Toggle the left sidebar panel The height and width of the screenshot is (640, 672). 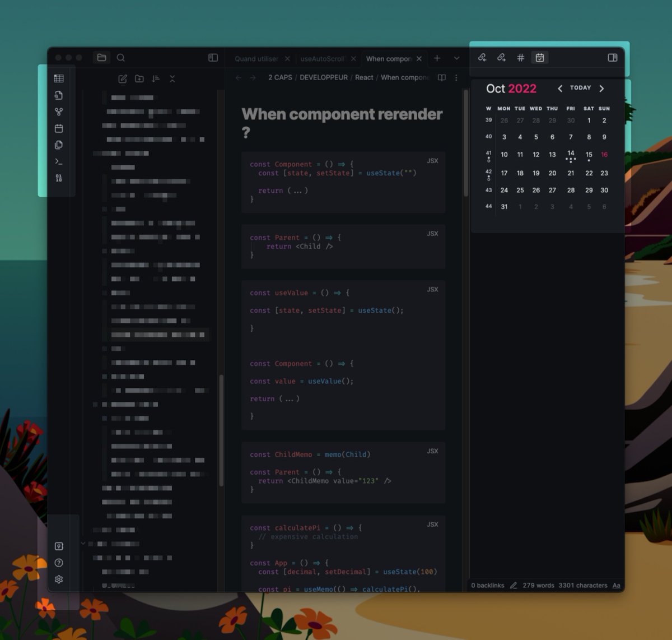pos(213,57)
